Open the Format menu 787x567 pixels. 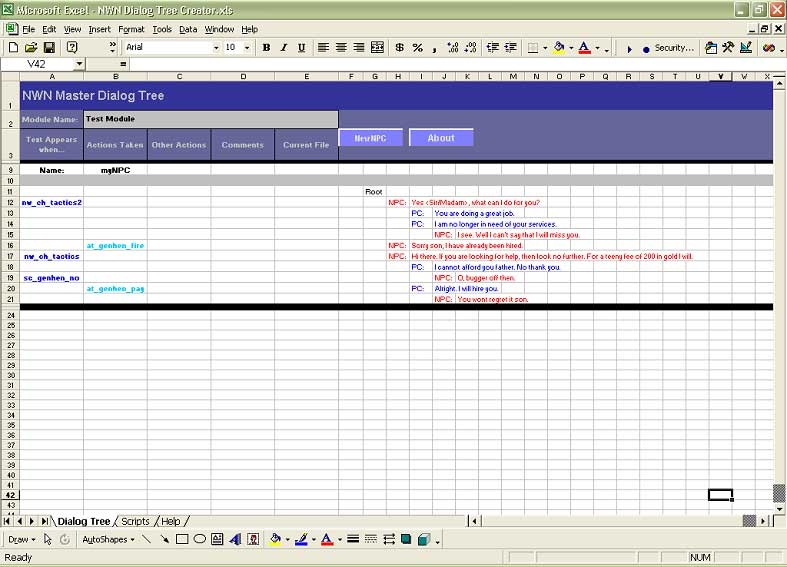[x=131, y=29]
